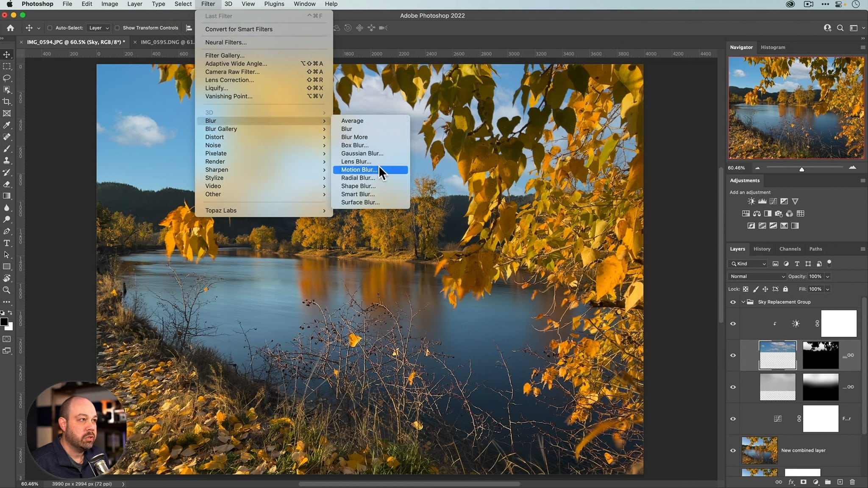Select the Move tool in toolbar
Image resolution: width=868 pixels, height=488 pixels.
click(x=7, y=55)
